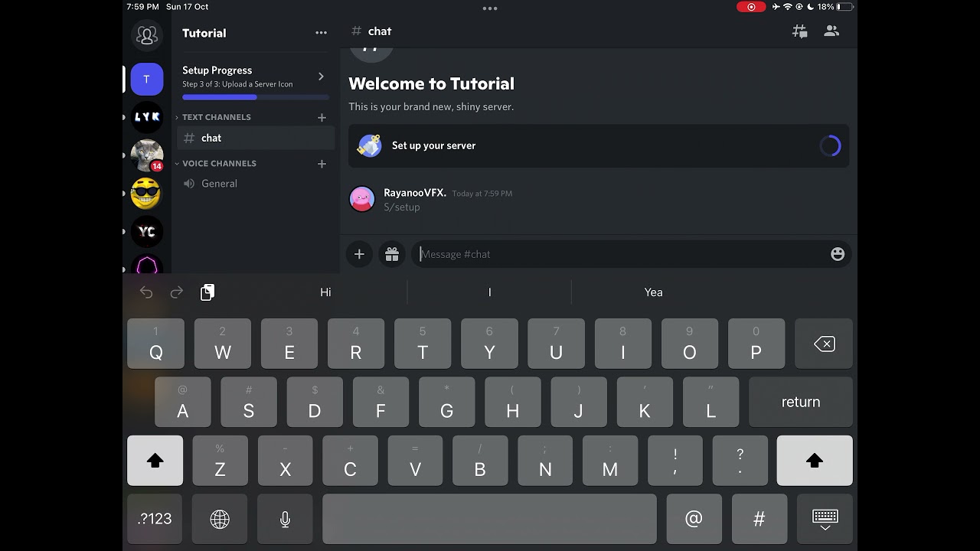Tap the setup progress bar

click(x=256, y=97)
